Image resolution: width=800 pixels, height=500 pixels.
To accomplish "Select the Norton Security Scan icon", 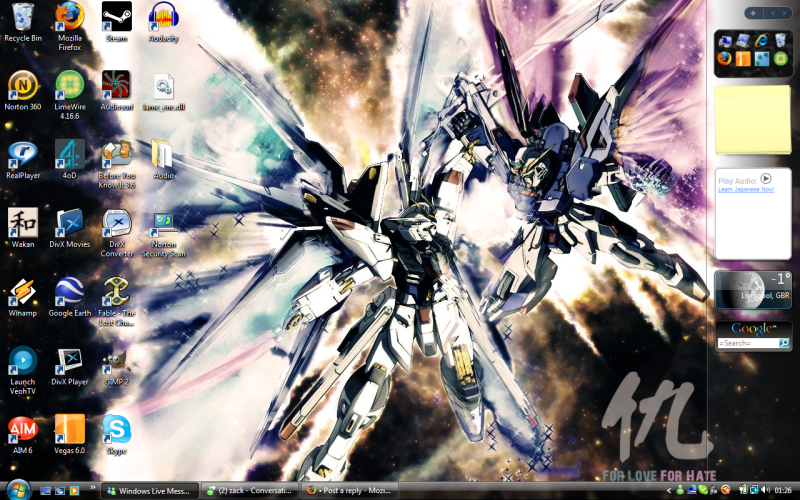I will (x=163, y=234).
